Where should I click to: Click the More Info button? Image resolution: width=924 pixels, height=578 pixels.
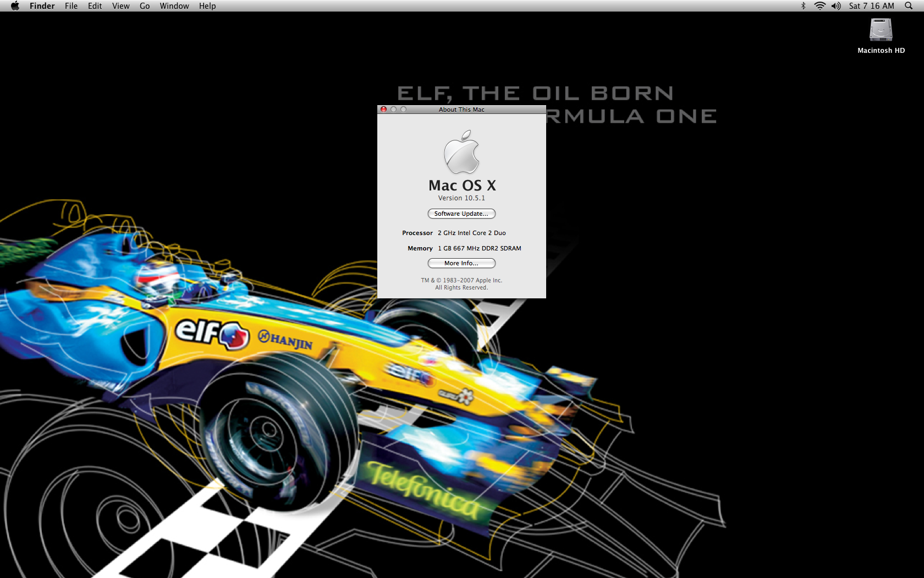pyautogui.click(x=461, y=263)
